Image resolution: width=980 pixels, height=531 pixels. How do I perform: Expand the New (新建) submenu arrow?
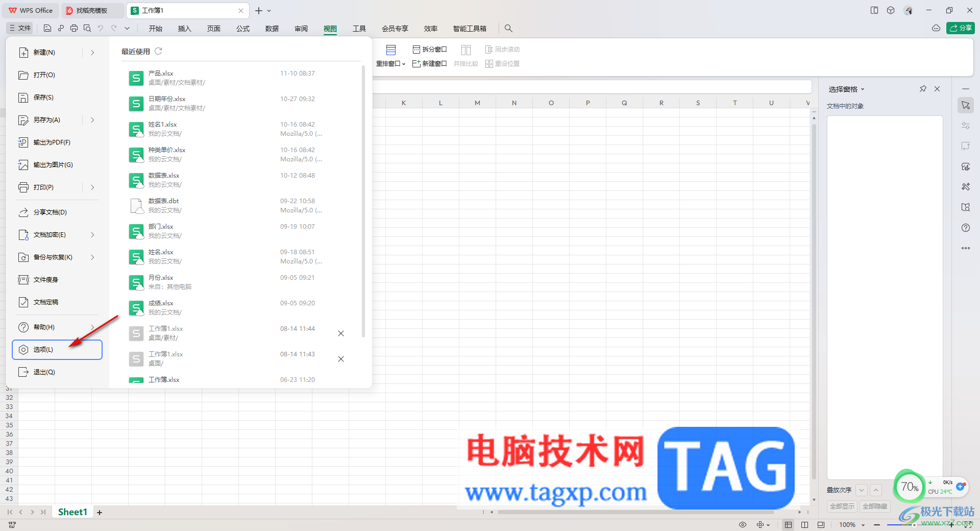point(92,53)
